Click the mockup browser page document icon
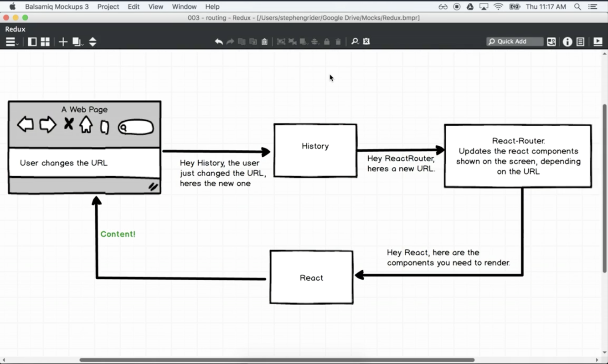Viewport: 608px width, 364px height. tap(104, 127)
